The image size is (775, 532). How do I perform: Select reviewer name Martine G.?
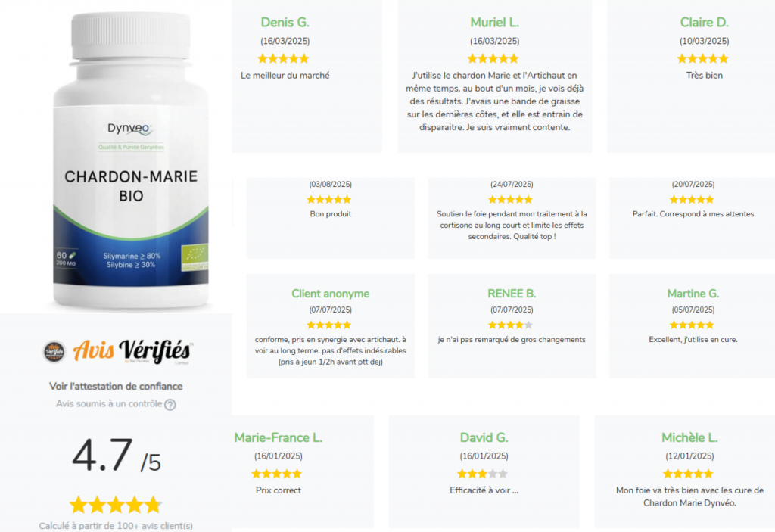(x=693, y=293)
